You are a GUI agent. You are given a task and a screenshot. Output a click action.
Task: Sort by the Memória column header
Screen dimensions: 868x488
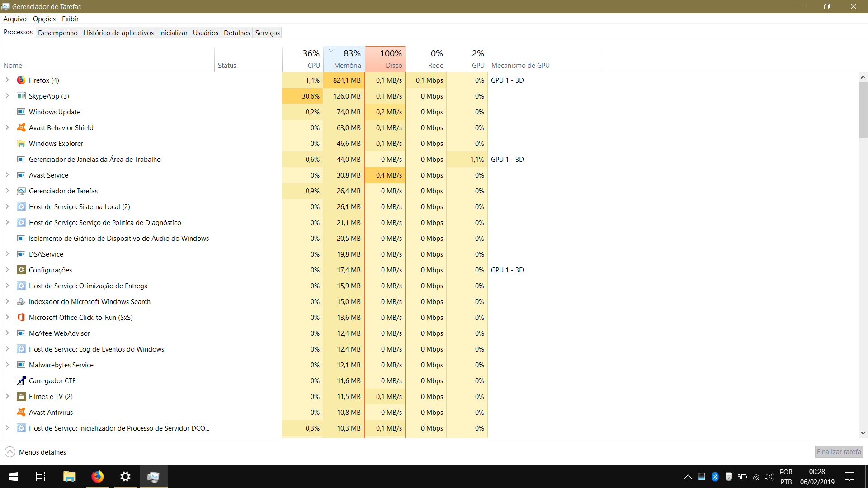(344, 59)
